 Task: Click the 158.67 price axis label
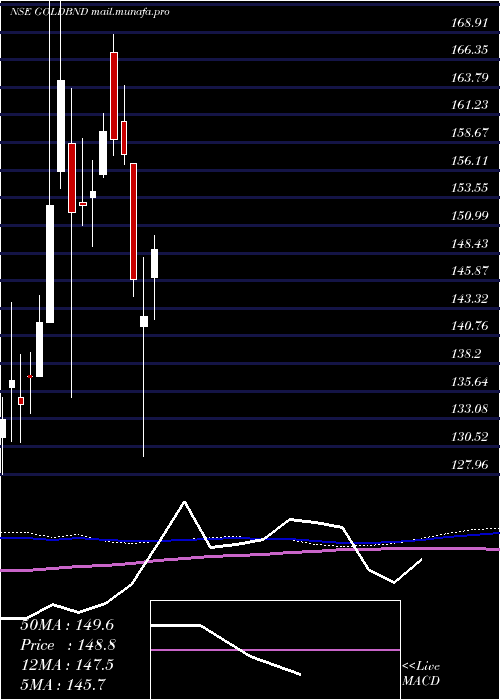(469, 133)
